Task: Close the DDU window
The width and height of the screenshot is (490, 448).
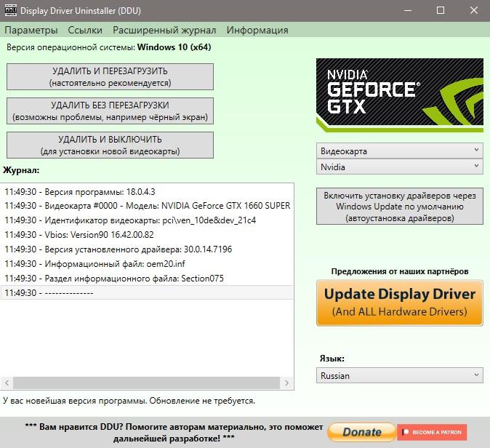Action: 474,10
